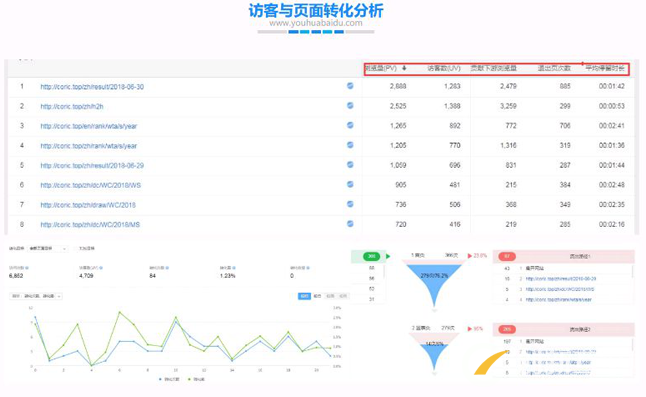This screenshot has width=646, height=397.
Task: Click the blue round icon beside zh/dc/WC/2018/WS URL
Action: (x=350, y=184)
